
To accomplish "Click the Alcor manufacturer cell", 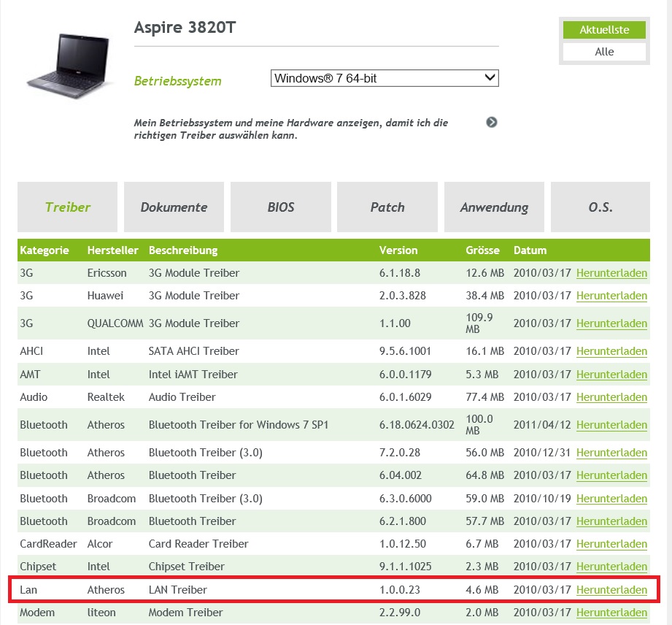I will point(100,544).
